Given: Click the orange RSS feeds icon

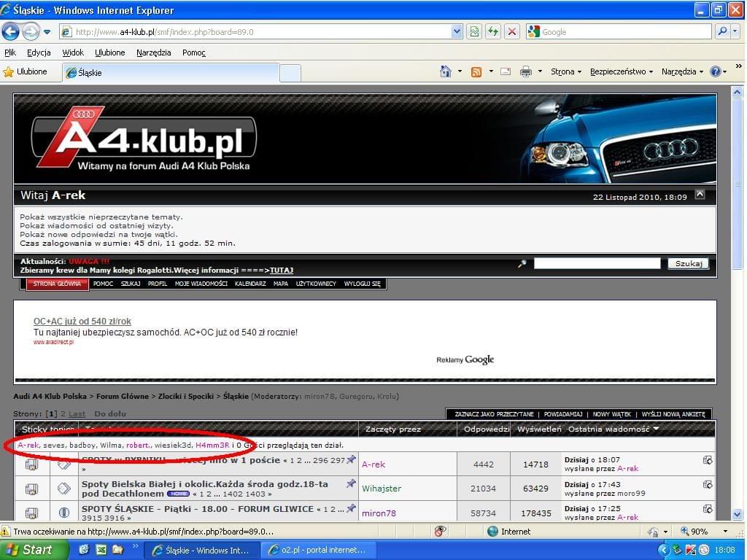Looking at the screenshot, I should [476, 72].
